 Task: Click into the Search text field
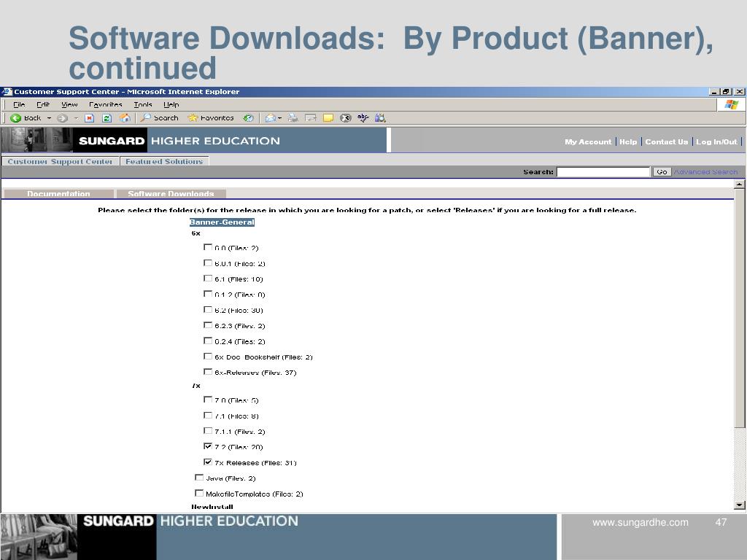[x=603, y=172]
